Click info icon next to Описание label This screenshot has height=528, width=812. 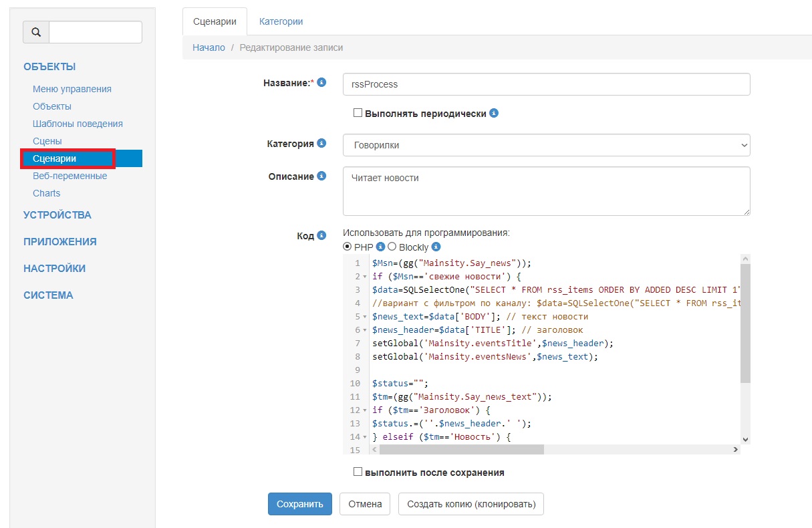(x=321, y=176)
